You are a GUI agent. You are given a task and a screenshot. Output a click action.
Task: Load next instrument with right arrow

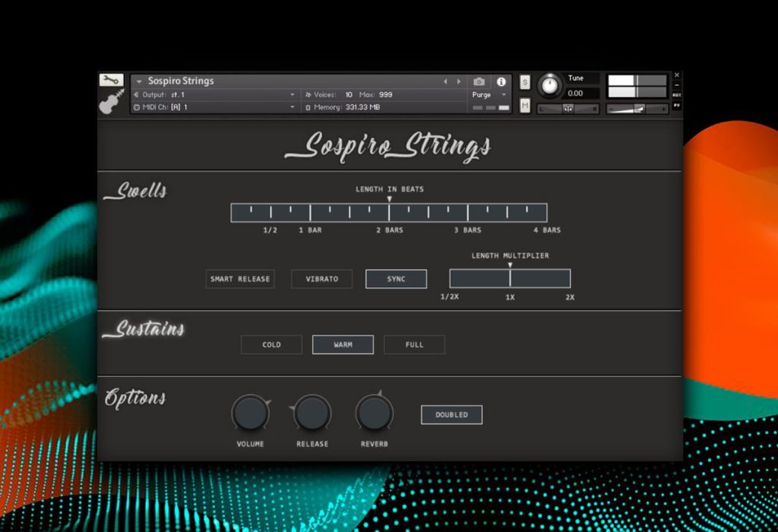pos(459,81)
